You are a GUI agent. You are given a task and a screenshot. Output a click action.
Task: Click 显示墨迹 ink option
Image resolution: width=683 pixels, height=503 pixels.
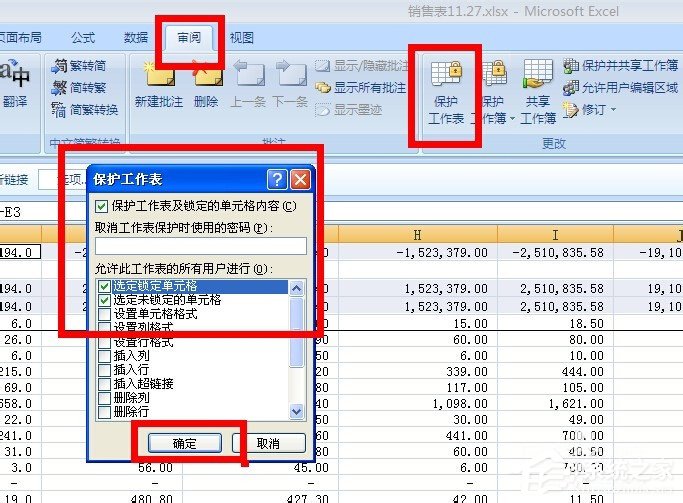[349, 110]
